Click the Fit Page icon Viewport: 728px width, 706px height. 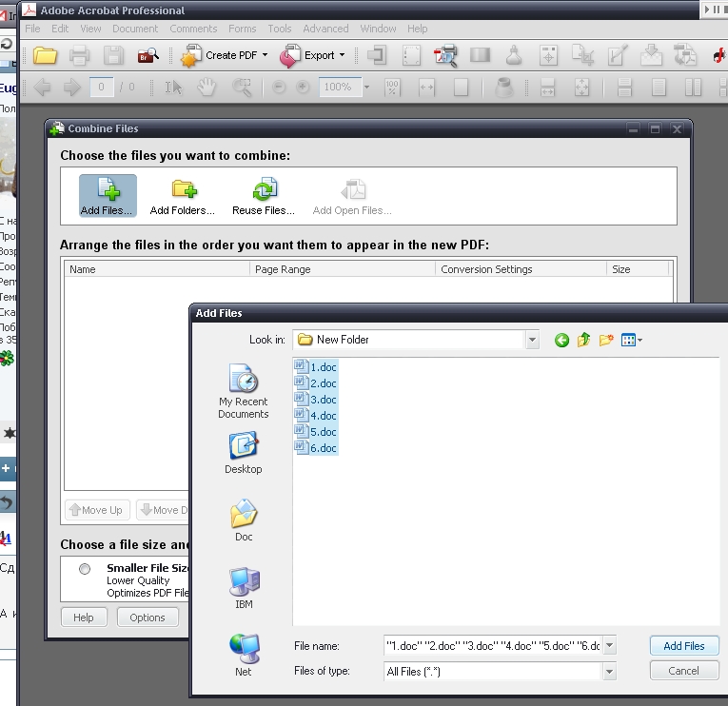[x=461, y=87]
